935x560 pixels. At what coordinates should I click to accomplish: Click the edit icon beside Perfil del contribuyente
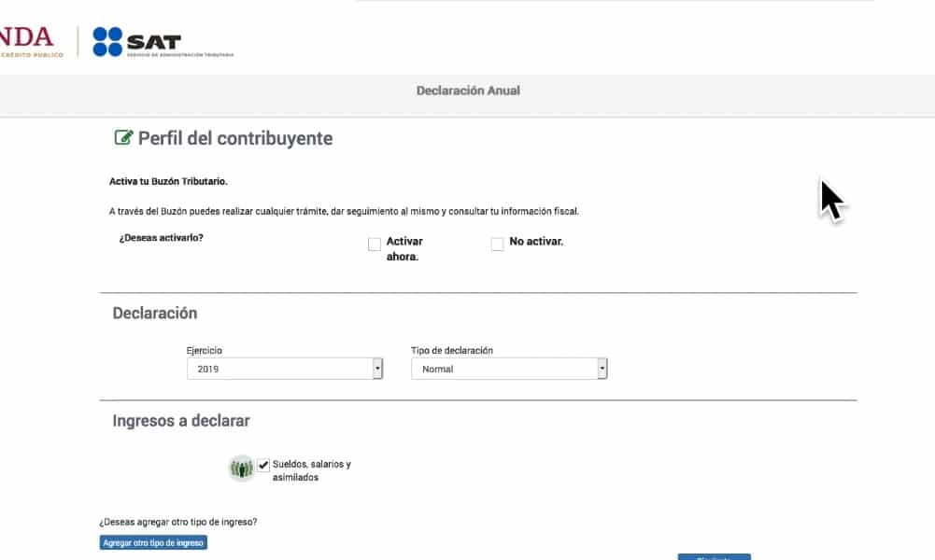[x=122, y=138]
